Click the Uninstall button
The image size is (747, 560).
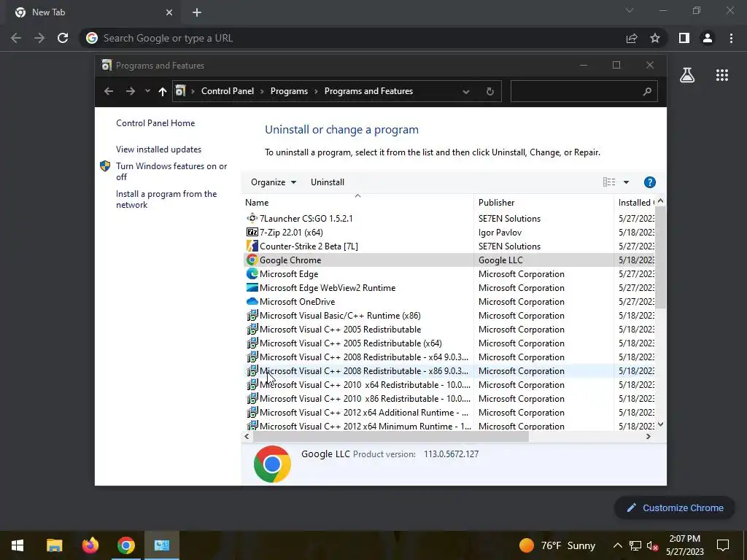328,182
